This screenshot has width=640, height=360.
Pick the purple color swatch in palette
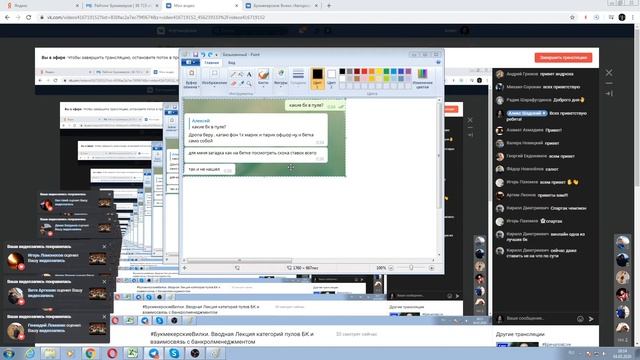coord(408,71)
